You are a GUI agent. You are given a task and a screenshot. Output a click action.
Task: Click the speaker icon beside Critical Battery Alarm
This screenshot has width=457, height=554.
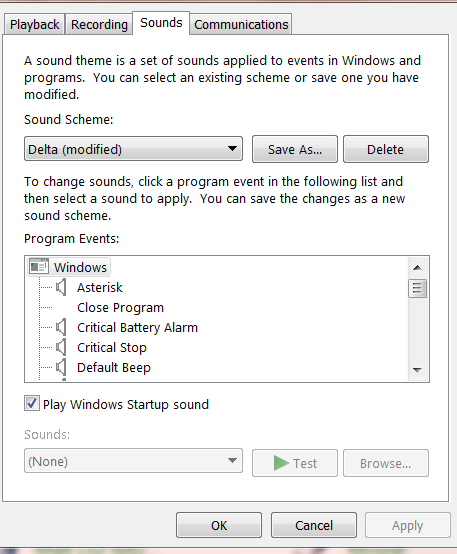[61, 327]
